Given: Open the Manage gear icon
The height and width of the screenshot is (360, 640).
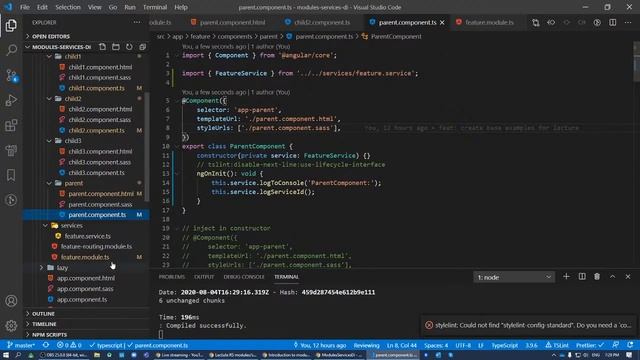Looking at the screenshot, I should pos(11,325).
